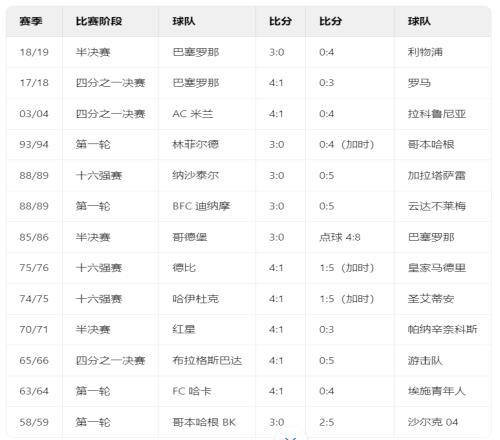
Task: Expand the table with bottom chevron
Action: (290, 438)
